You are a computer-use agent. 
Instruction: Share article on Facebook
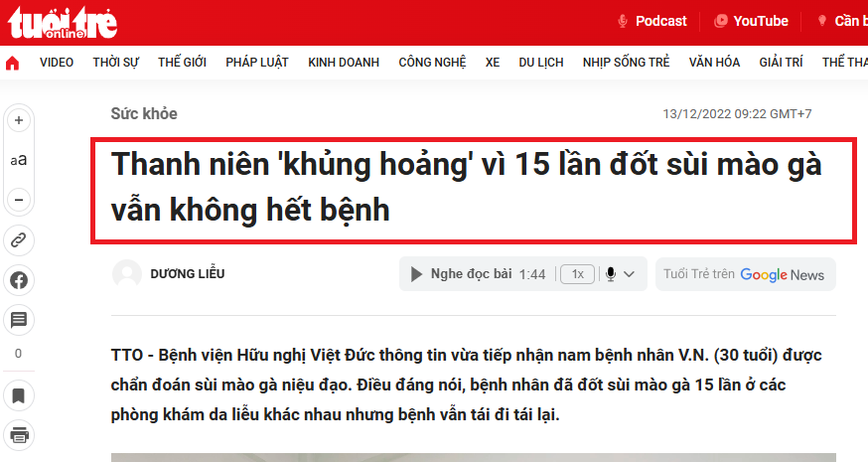pyautogui.click(x=19, y=280)
